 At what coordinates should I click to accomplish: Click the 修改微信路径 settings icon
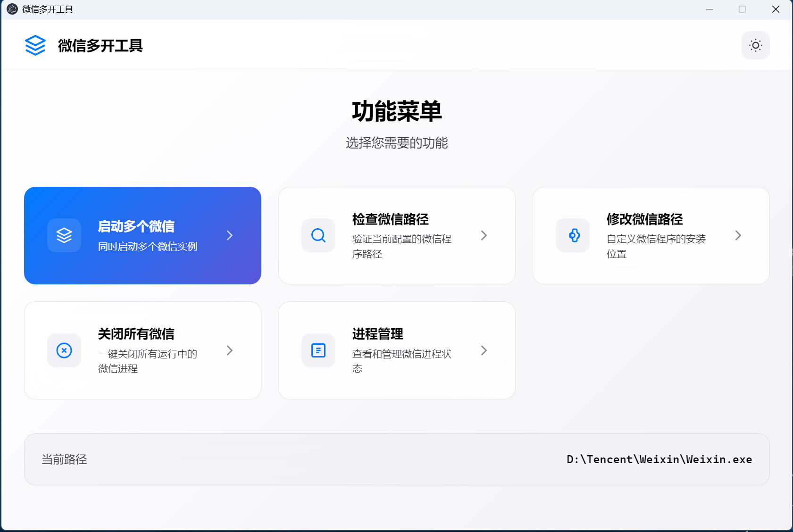573,235
